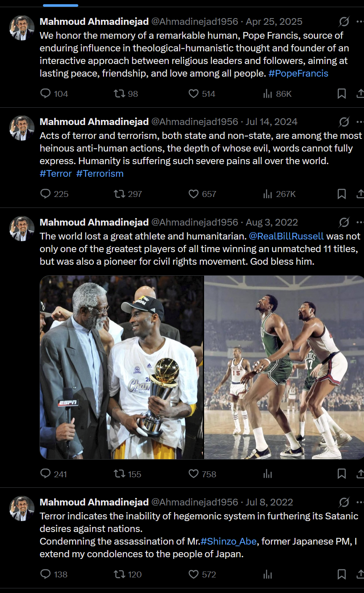Reply to the Shinzo Abe condolence tweet
364x593 pixels.
click(45, 574)
